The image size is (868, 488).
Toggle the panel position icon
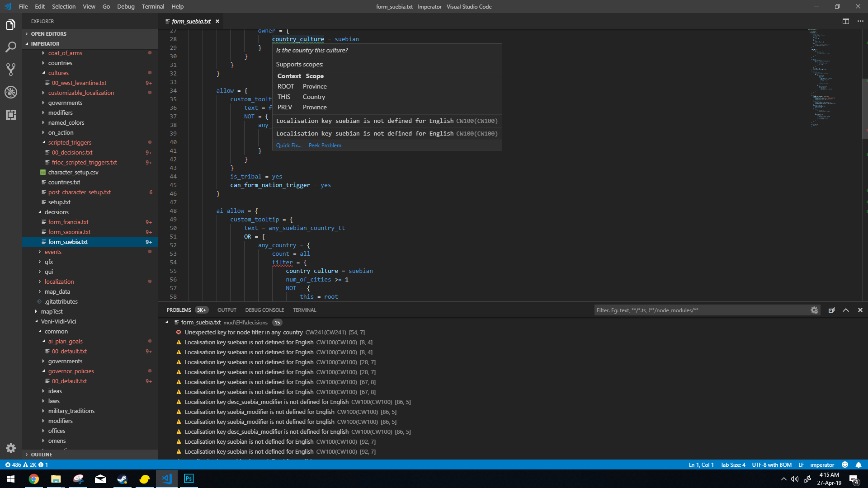pyautogui.click(x=831, y=310)
